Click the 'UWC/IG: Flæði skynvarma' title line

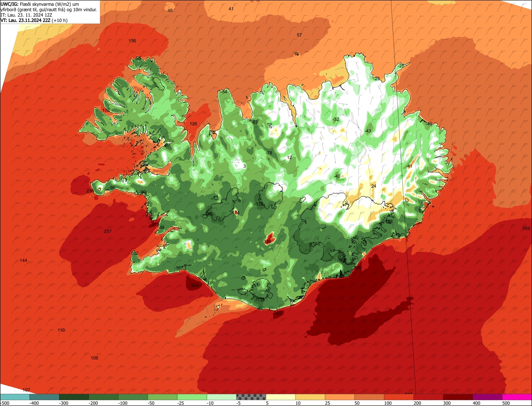(40, 4)
